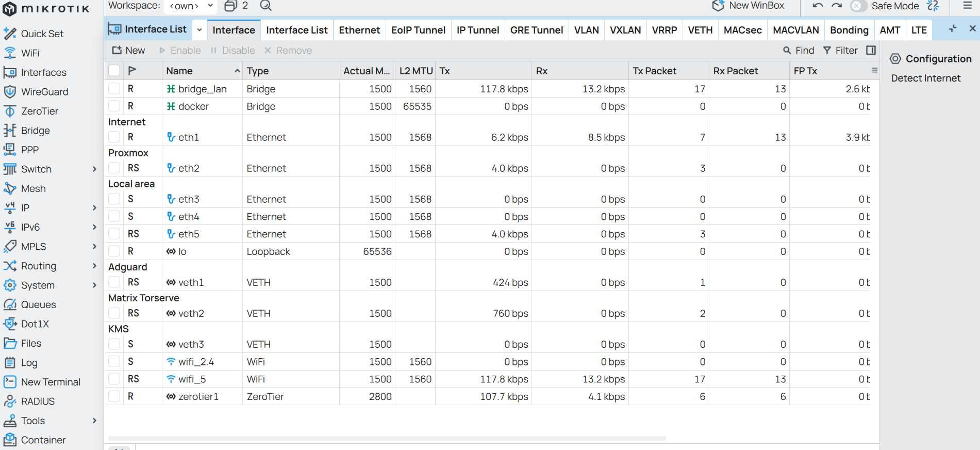The image size is (980, 450).
Task: Select the bridge_lan row checkbox
Action: 114,89
